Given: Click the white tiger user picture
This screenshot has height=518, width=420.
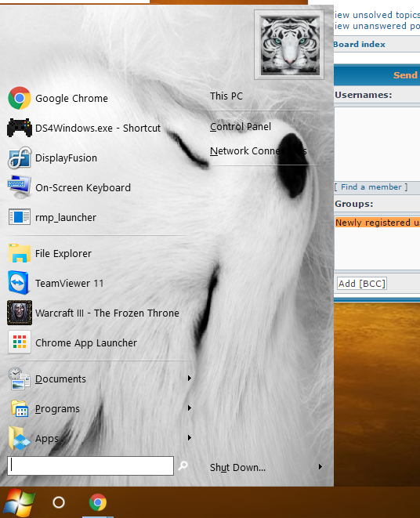Looking at the screenshot, I should (289, 45).
